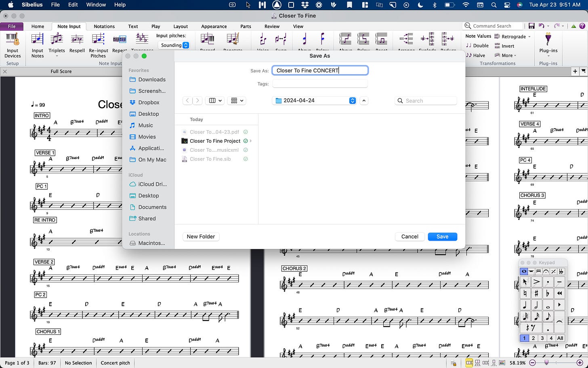Image resolution: width=588 pixels, height=368 pixels.
Task: Click the new tab plus button
Action: [x=575, y=71]
